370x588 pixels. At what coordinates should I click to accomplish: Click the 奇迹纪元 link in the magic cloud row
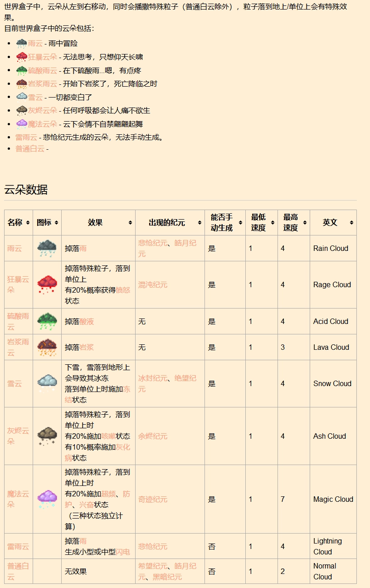153,499
